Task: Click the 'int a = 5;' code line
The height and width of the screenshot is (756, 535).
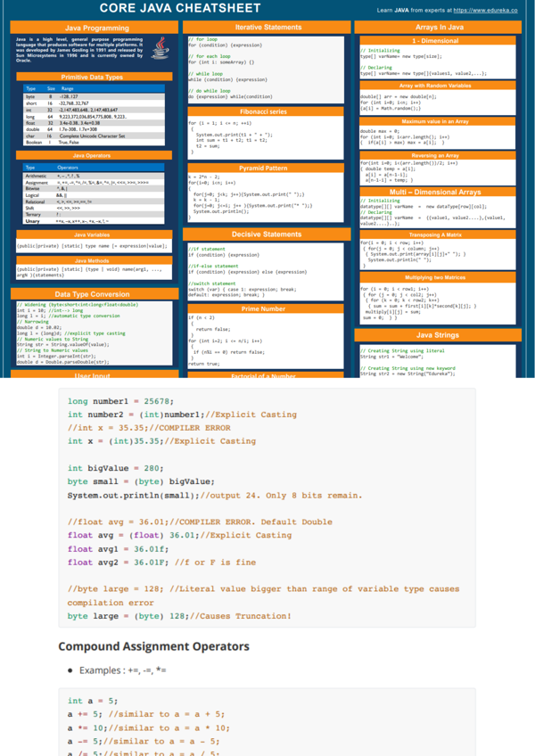Action: click(93, 701)
